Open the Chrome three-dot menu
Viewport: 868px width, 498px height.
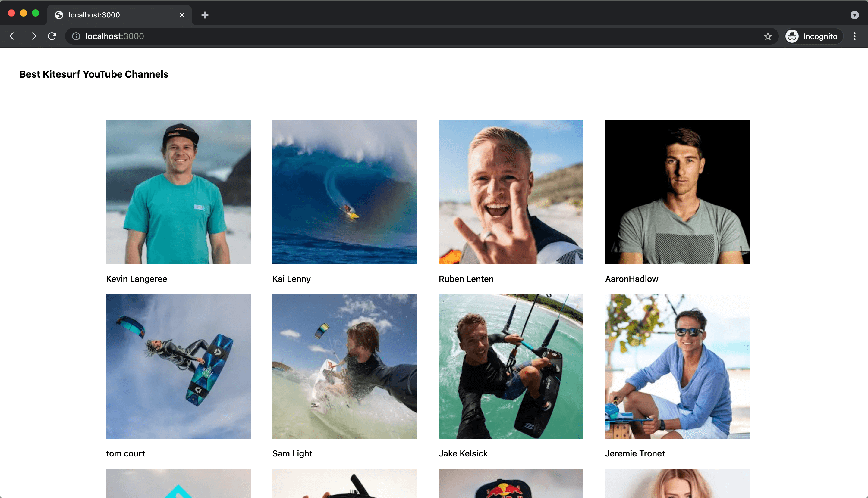click(x=854, y=36)
